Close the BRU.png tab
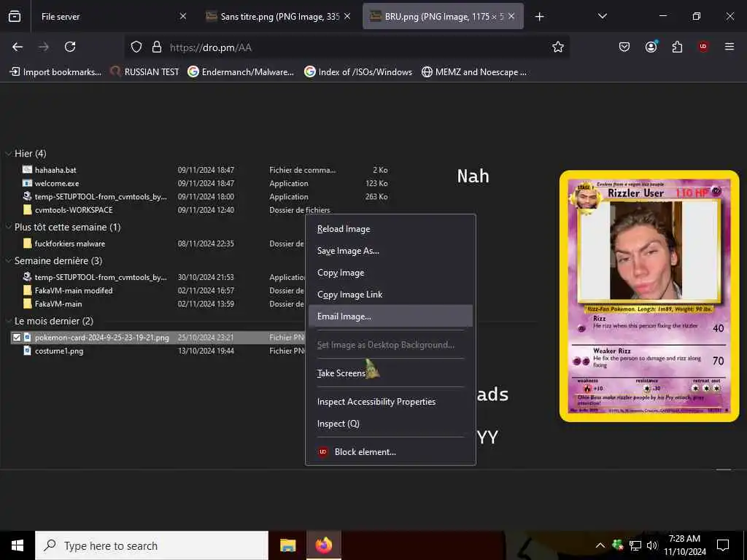Image resolution: width=747 pixels, height=560 pixels. (511, 16)
